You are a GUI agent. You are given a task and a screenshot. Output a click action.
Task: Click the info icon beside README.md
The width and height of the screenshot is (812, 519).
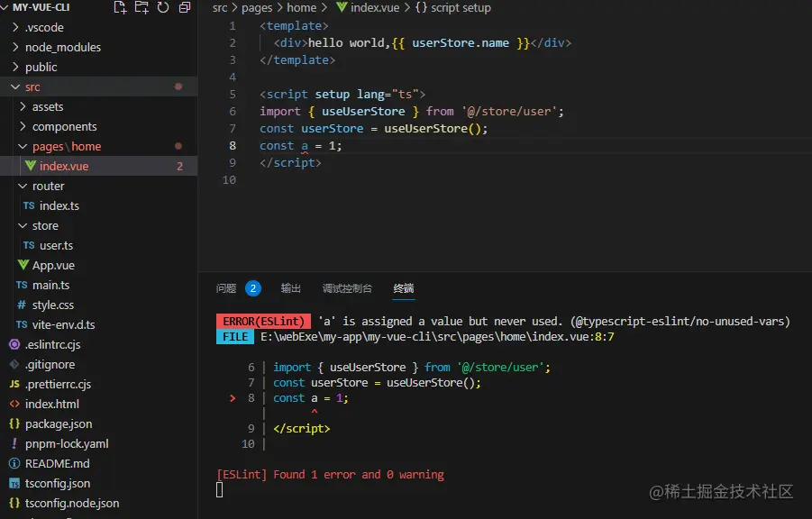click(x=14, y=463)
